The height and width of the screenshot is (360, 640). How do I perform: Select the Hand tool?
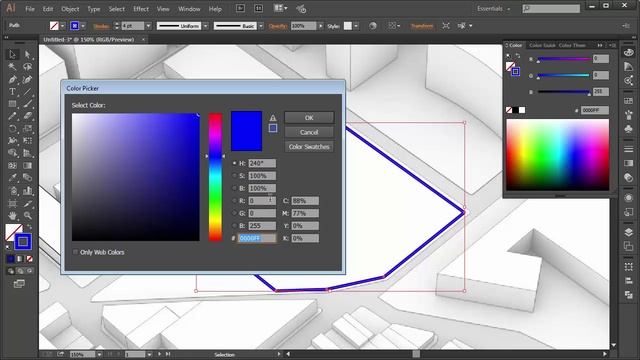click(12, 215)
